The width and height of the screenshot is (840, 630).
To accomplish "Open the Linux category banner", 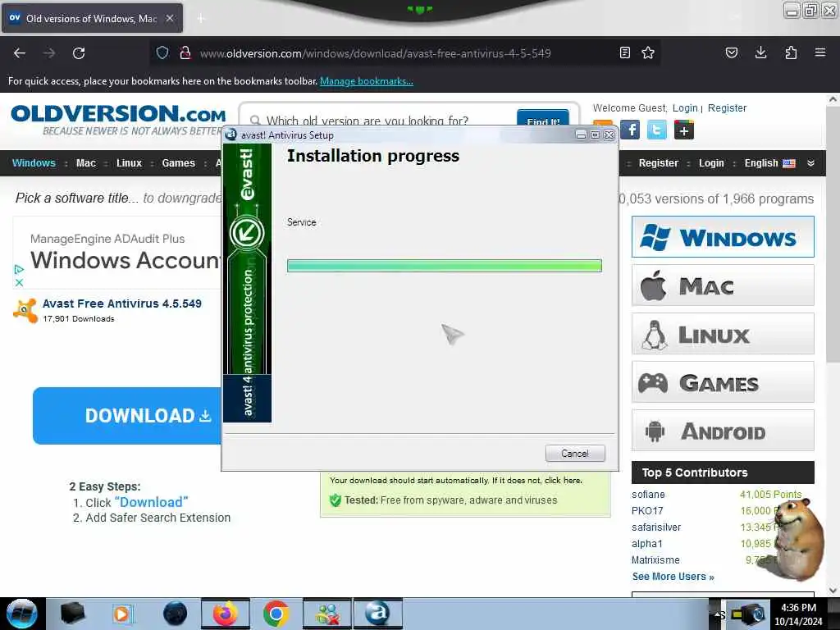I will pyautogui.click(x=723, y=334).
